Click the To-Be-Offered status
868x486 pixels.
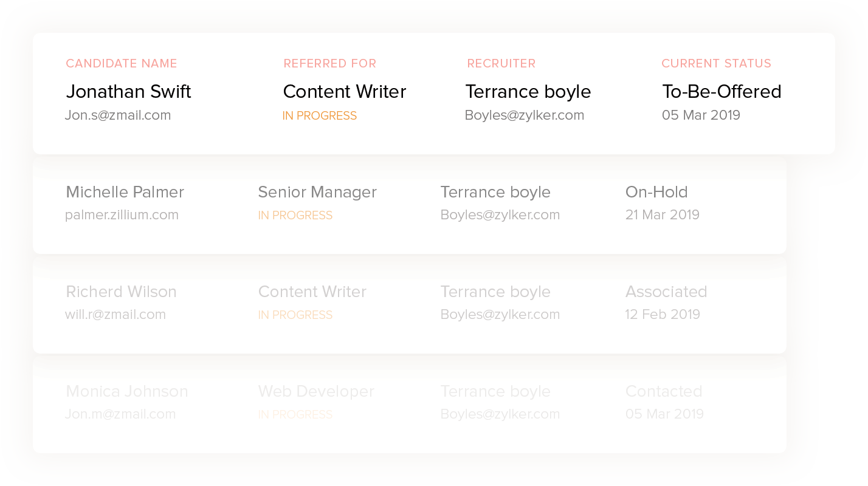[721, 92]
